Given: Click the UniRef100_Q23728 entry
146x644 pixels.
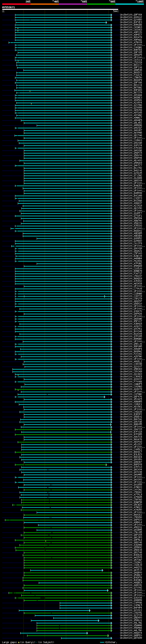Looking at the screenshot, I should pyautogui.click(x=131, y=615).
